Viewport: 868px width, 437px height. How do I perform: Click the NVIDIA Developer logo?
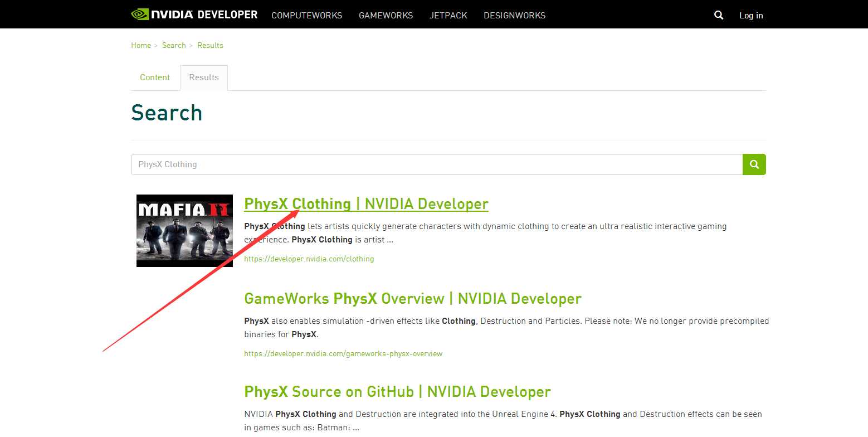point(194,14)
